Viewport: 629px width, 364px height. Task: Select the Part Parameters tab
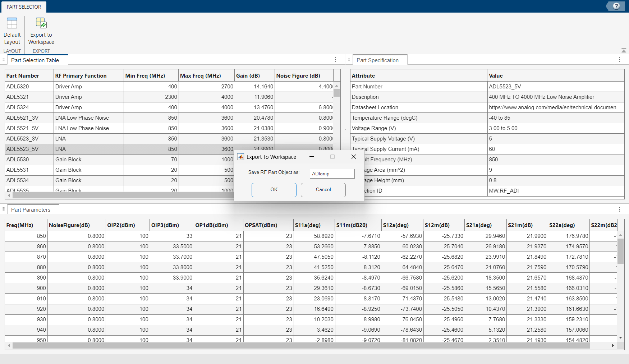[x=31, y=210]
